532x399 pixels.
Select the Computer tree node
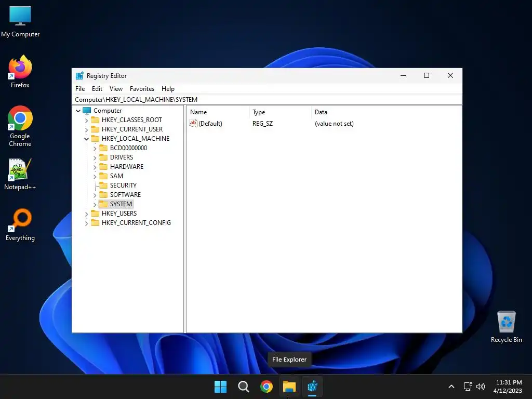107,111
